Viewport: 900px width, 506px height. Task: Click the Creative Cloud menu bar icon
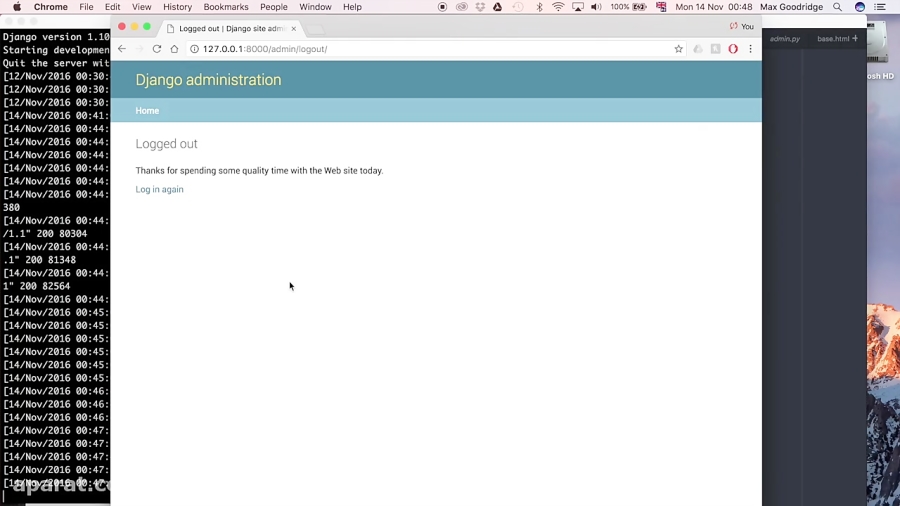tap(461, 7)
